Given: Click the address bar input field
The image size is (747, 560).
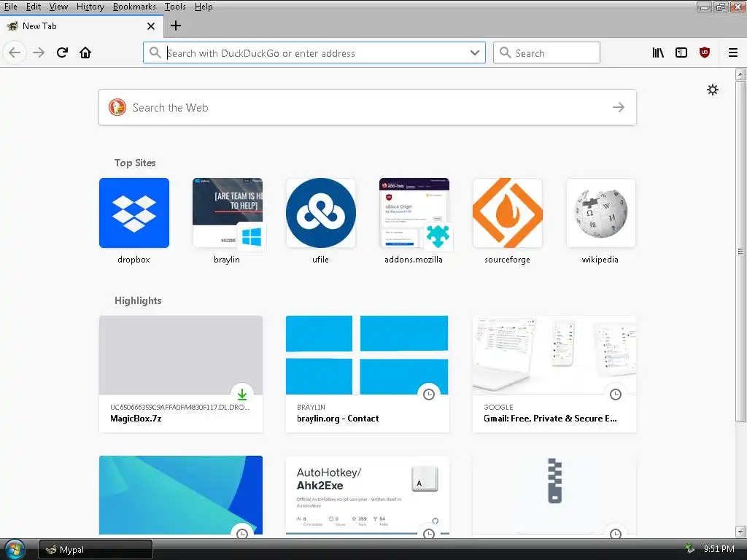Looking at the screenshot, I should (314, 52).
